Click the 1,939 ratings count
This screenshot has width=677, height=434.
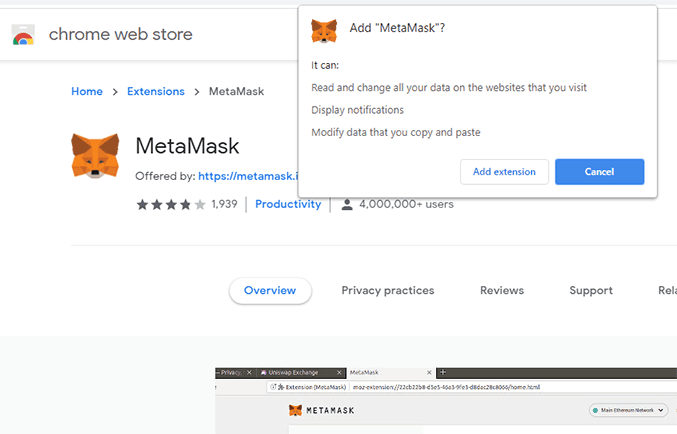tap(224, 204)
